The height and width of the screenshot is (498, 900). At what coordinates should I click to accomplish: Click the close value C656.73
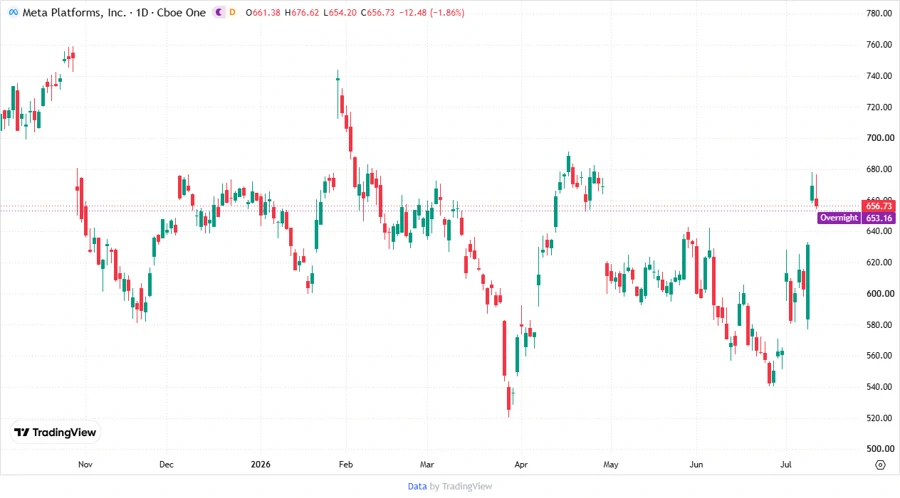(x=378, y=12)
